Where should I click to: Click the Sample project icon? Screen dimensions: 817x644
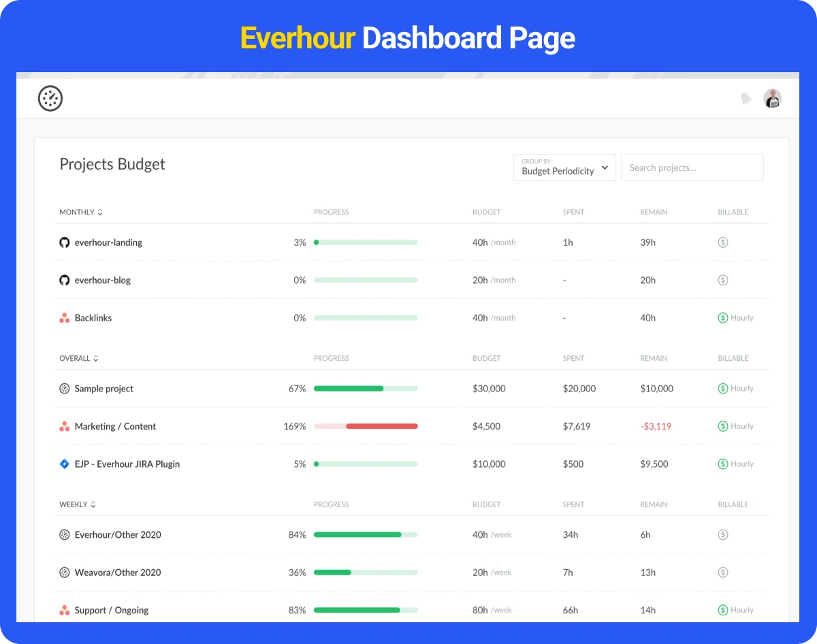[x=65, y=389]
